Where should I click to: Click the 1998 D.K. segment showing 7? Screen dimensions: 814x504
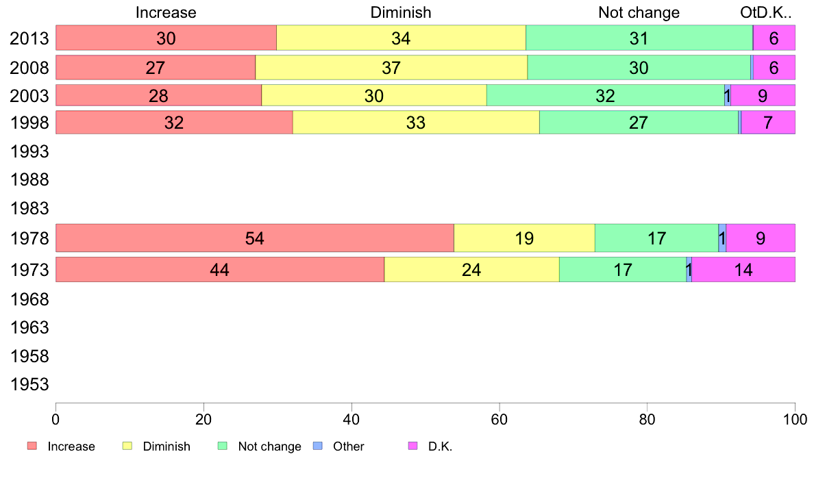[768, 123]
